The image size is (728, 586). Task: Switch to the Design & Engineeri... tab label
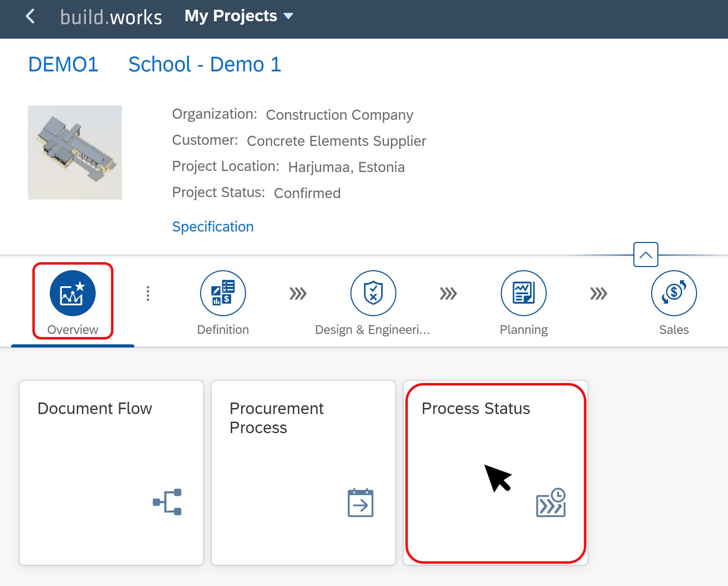pos(372,329)
